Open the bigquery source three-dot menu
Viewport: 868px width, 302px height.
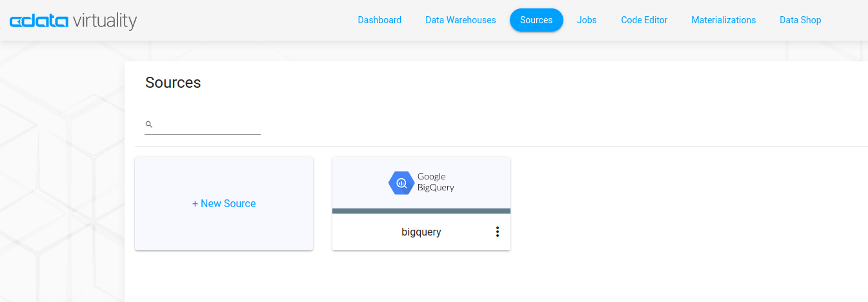(x=497, y=232)
